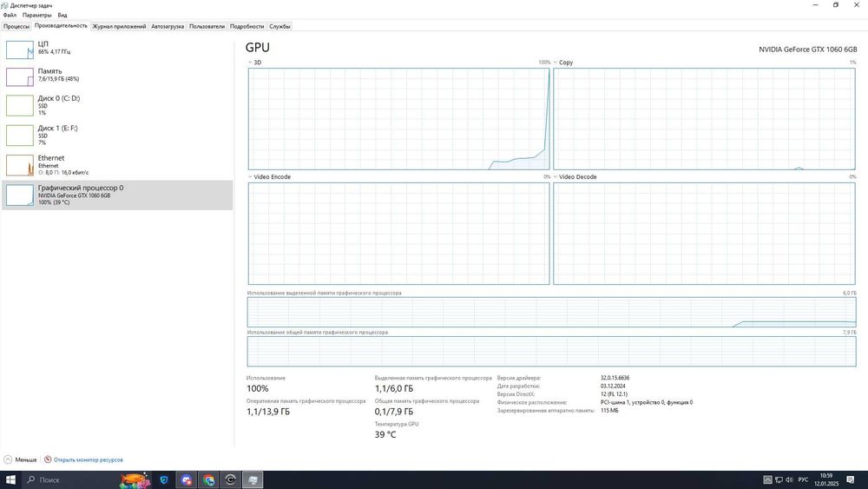The height and width of the screenshot is (489, 868).
Task: Click DirectX version 12 (FL 12.1)
Action: (614, 394)
